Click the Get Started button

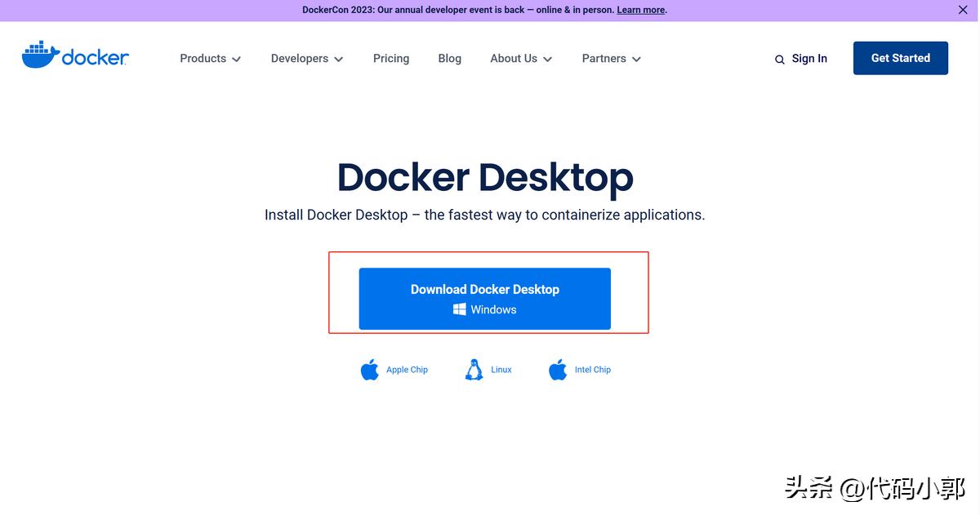point(900,57)
